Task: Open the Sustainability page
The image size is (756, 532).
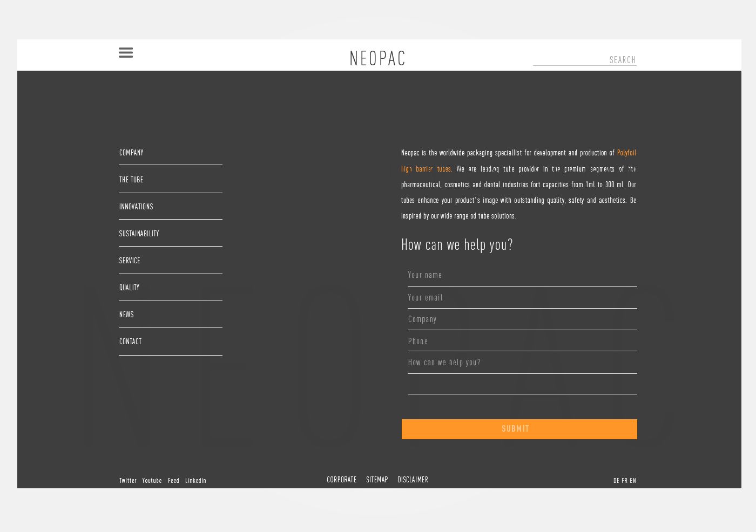Action: point(139,234)
